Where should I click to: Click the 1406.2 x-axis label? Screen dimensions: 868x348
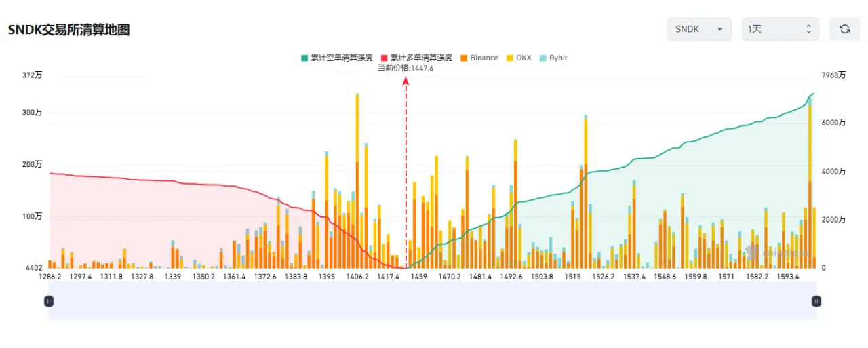tap(357, 277)
